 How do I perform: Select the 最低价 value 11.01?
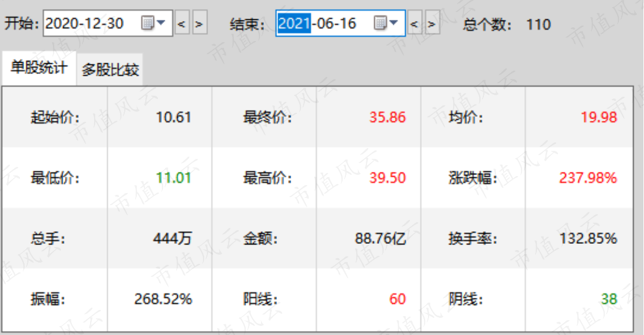tap(173, 178)
